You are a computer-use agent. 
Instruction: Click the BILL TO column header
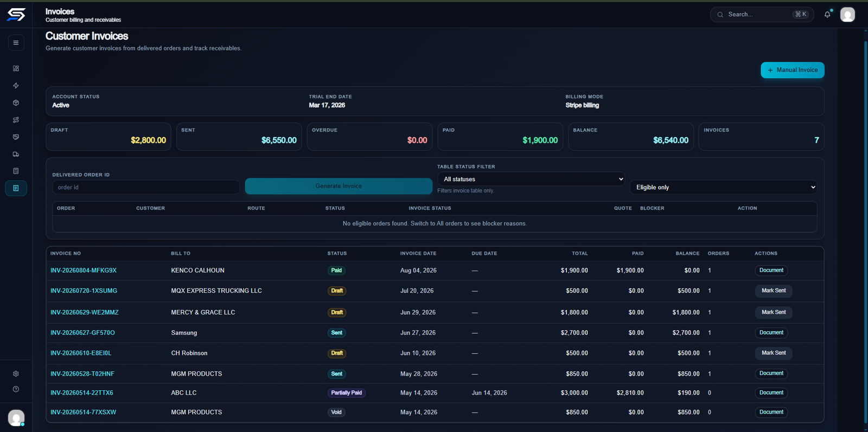[x=181, y=254]
